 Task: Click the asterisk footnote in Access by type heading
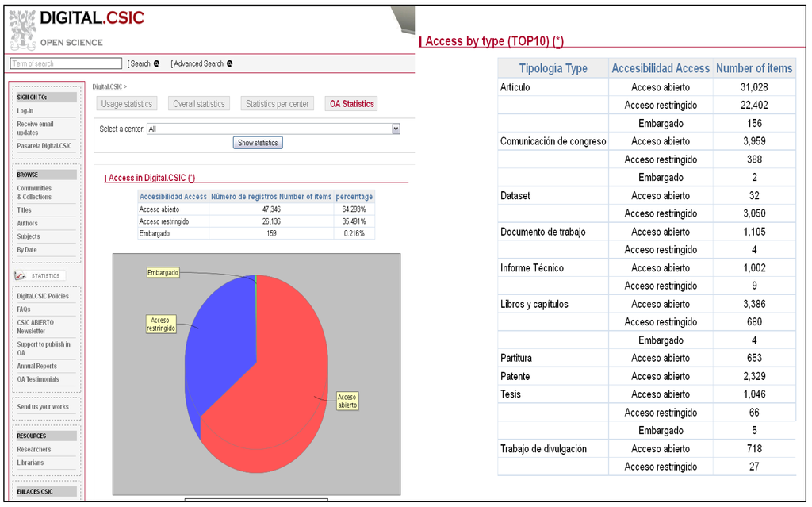[558, 41]
